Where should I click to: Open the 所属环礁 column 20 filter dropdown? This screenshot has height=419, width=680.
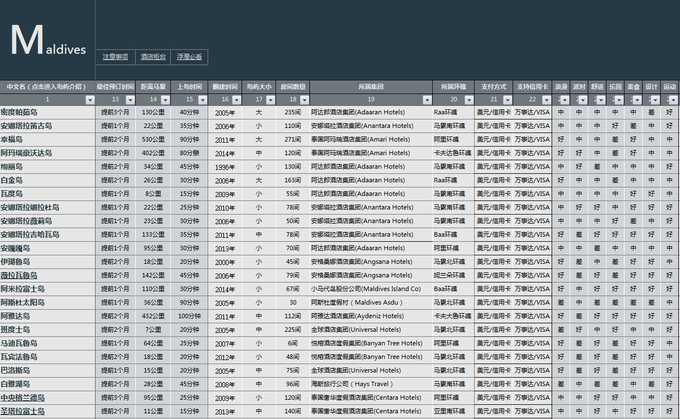click(469, 100)
